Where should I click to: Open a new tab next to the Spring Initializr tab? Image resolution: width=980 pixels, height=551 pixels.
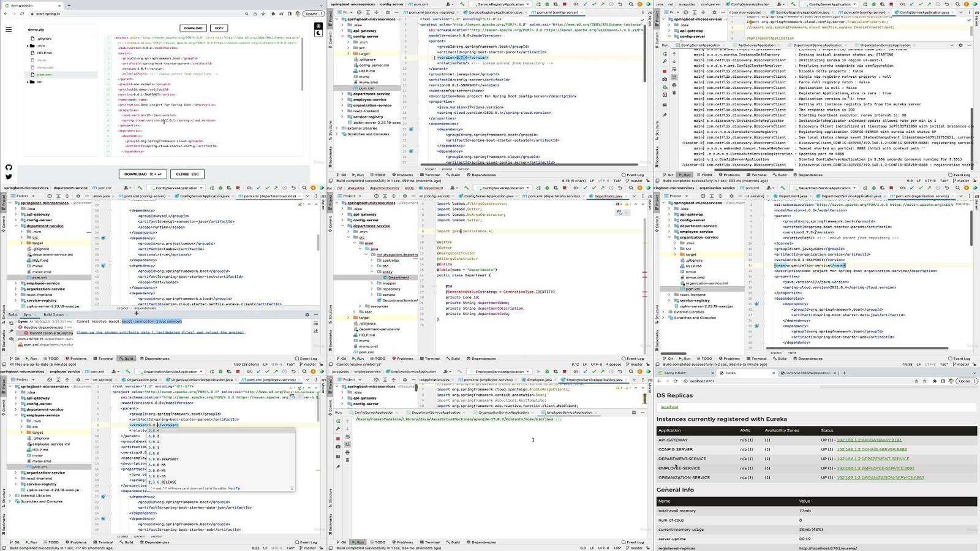(69, 6)
